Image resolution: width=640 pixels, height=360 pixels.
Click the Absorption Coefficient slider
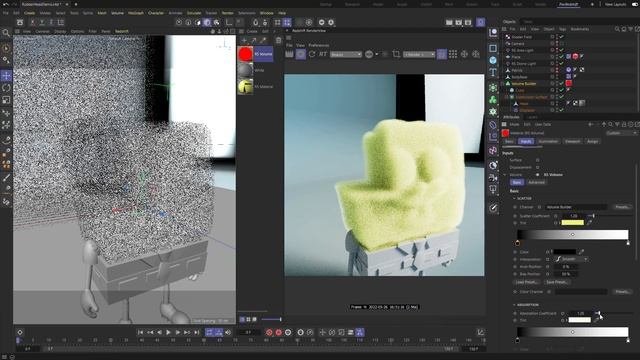pos(613,313)
